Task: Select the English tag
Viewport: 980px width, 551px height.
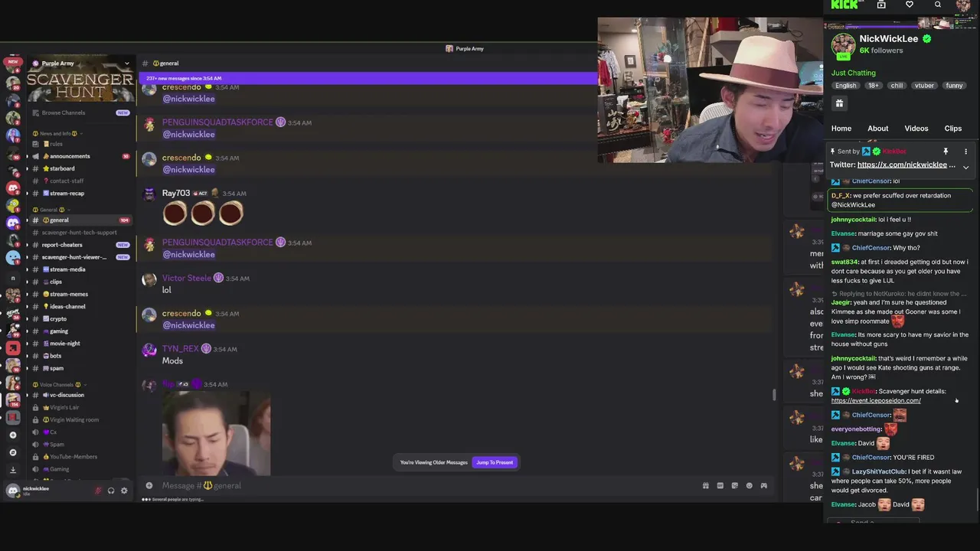Action: (x=846, y=86)
